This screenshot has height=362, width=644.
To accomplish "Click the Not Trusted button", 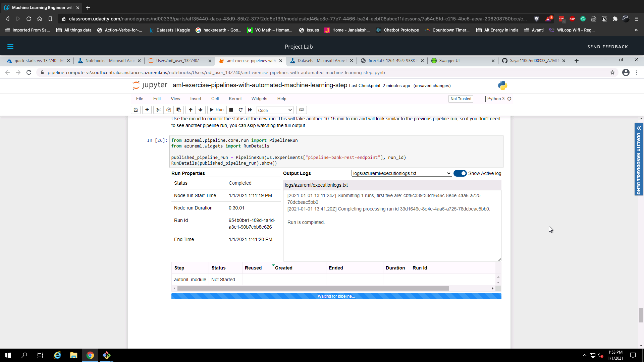I will point(461,99).
